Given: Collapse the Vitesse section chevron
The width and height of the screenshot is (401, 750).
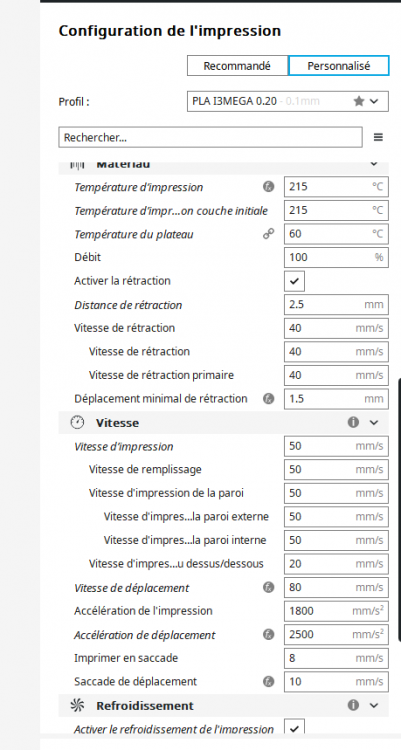Looking at the screenshot, I should 374,423.
